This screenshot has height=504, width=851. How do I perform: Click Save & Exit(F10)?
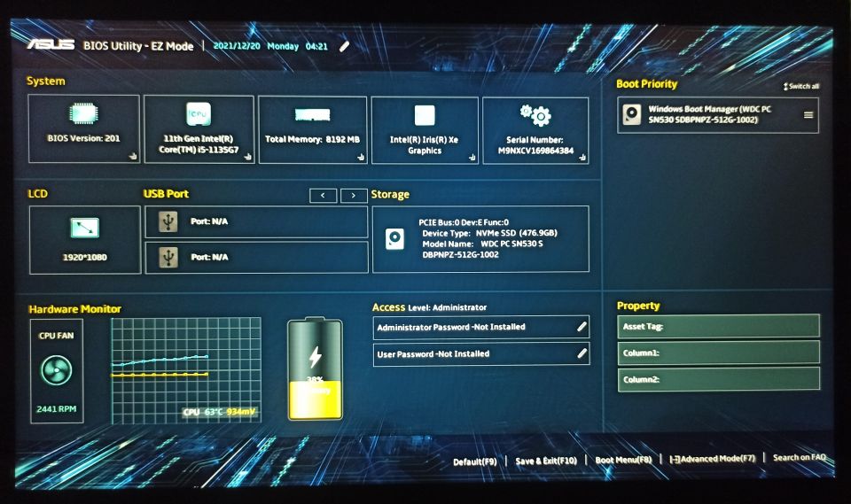546,461
